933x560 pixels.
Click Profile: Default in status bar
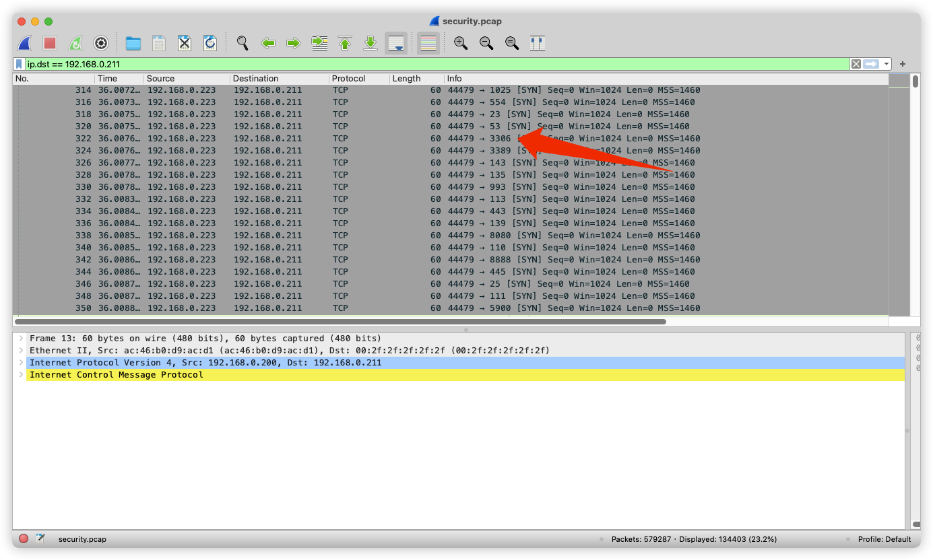(x=884, y=539)
